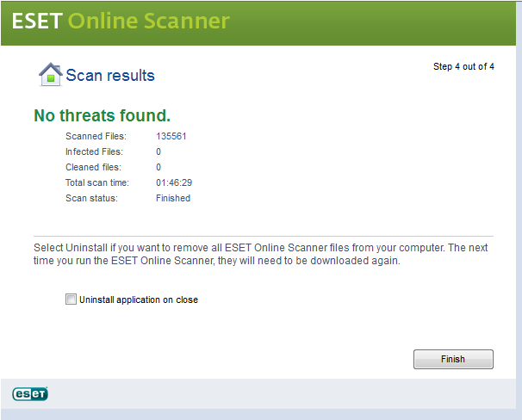Click the Finish button
This screenshot has height=420, width=522.
click(x=453, y=359)
